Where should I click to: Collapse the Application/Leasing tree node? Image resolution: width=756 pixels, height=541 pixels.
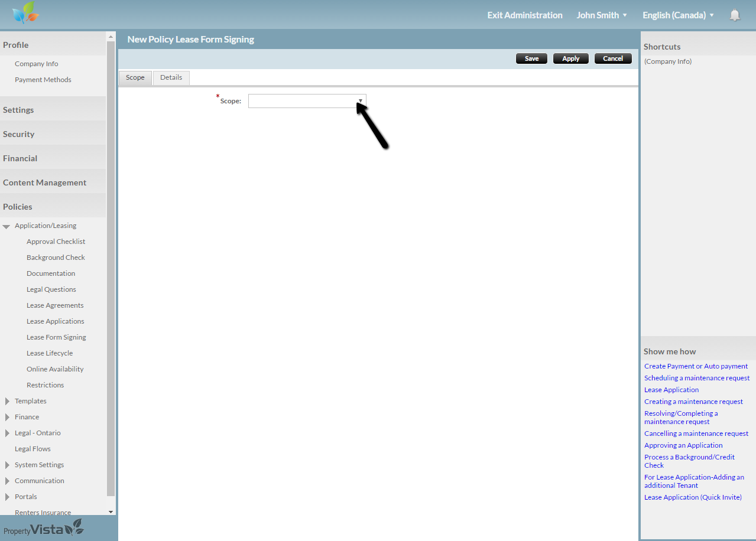(7, 226)
